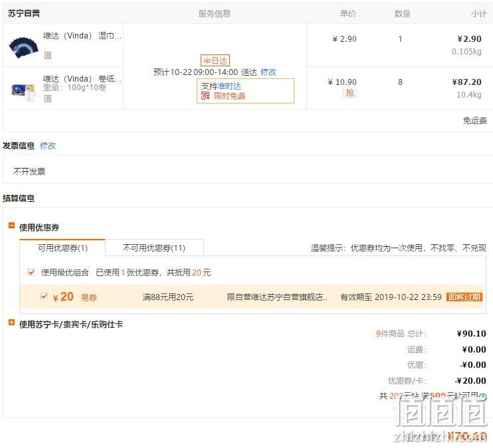
Task: Click the 苏宁自营 seller header
Action: 24,13
